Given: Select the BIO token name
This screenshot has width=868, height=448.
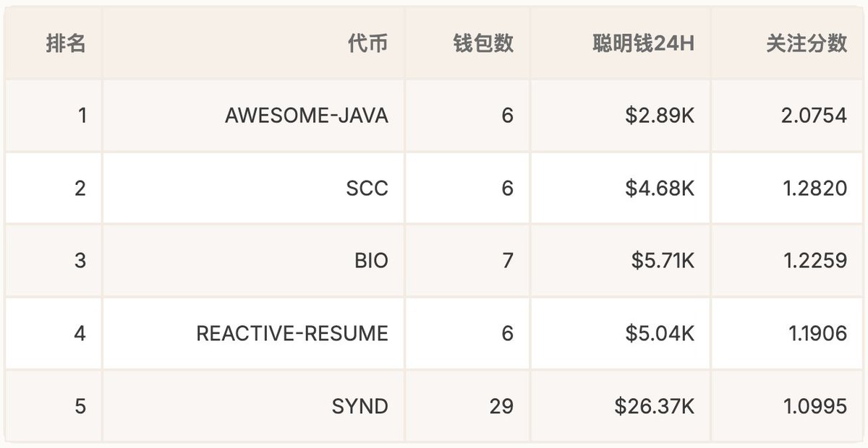Looking at the screenshot, I should [371, 261].
